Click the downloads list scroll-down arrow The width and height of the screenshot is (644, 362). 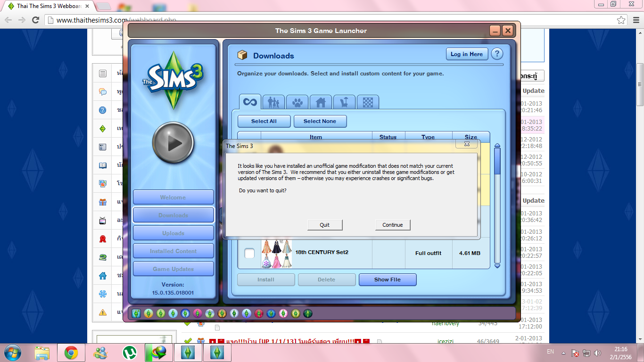497,266
